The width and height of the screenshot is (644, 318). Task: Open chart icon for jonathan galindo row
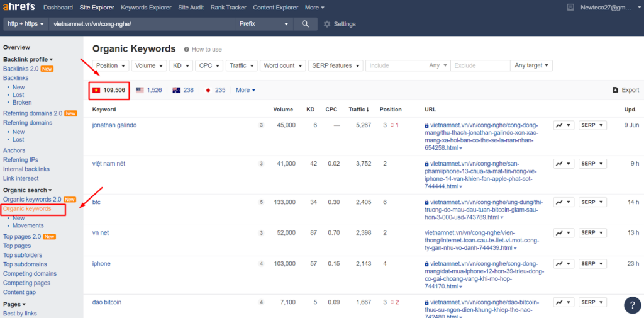click(x=563, y=125)
